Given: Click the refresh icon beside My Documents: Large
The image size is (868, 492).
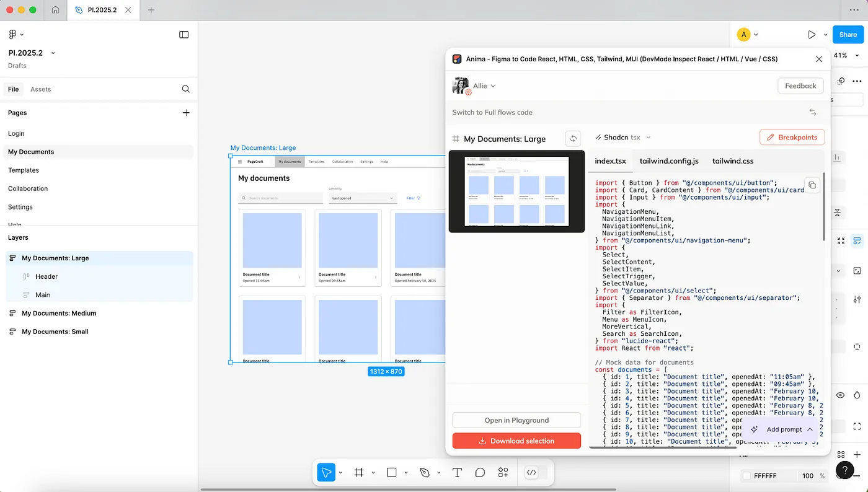Looking at the screenshot, I should tap(573, 139).
